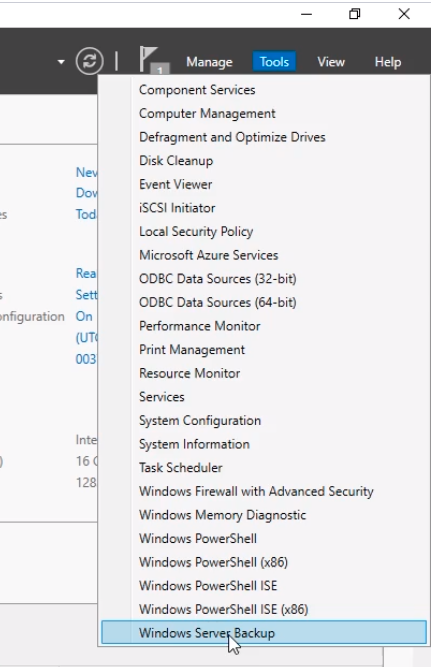
Task: Open Local Security Policy
Action: (x=264, y=231)
